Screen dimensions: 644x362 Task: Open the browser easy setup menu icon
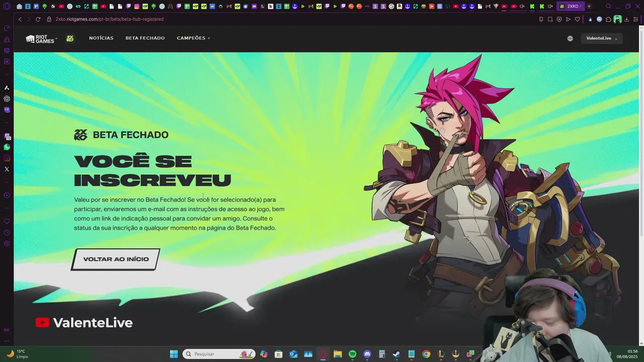635,19
